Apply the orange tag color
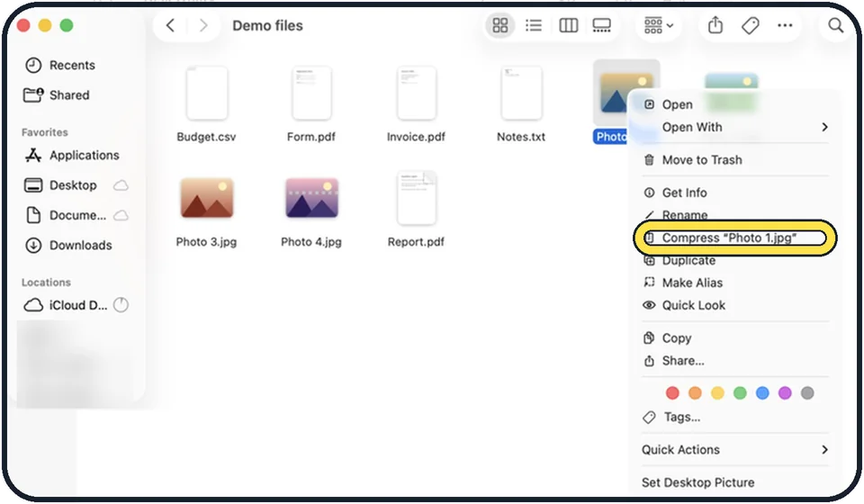Viewport: 864px width, 504px height. 695,392
